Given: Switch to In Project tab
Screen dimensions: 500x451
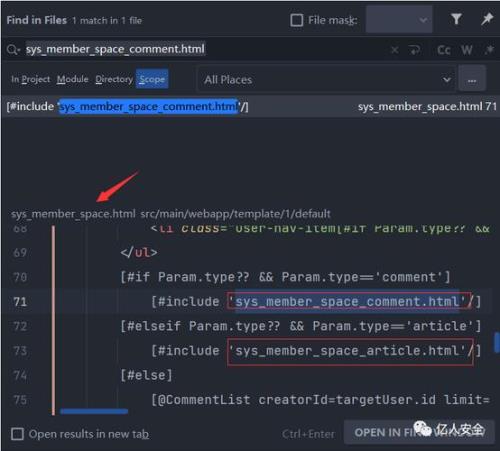Looking at the screenshot, I should click(30, 79).
